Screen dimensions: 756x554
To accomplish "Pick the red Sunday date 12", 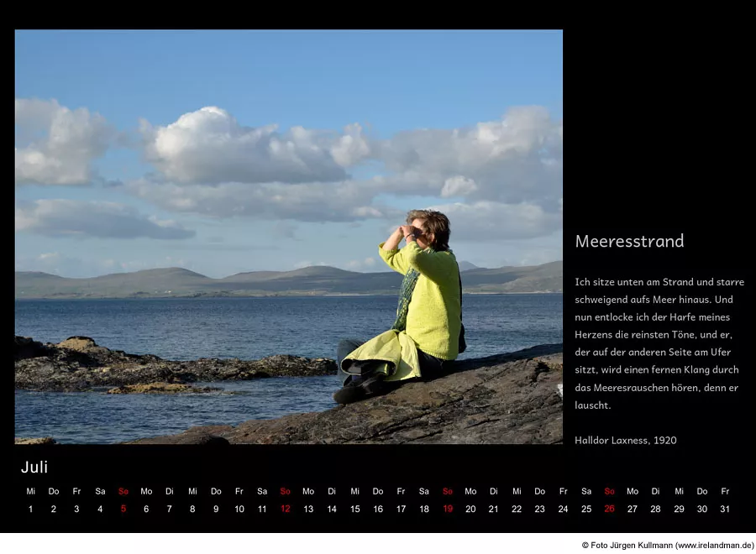I will click(285, 509).
